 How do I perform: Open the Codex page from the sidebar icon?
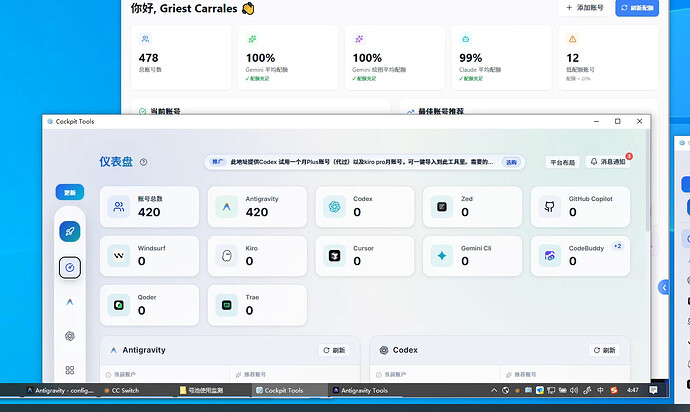coord(70,336)
